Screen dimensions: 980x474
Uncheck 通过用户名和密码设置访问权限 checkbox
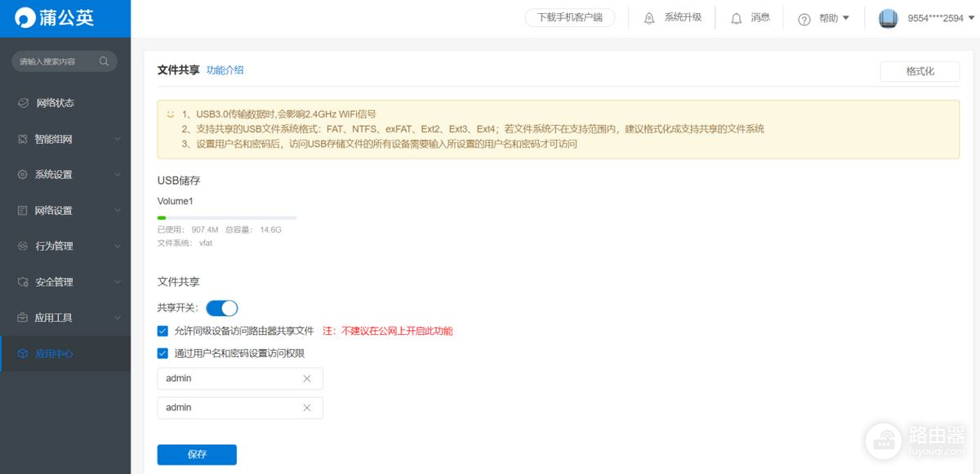pyautogui.click(x=163, y=353)
